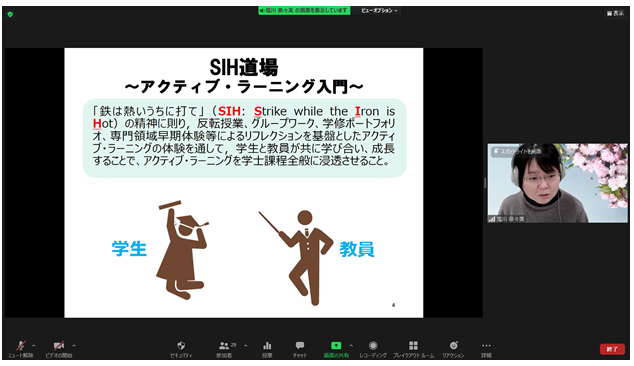
Task: Click divider handle left of video panel
Action: pyautogui.click(x=485, y=183)
